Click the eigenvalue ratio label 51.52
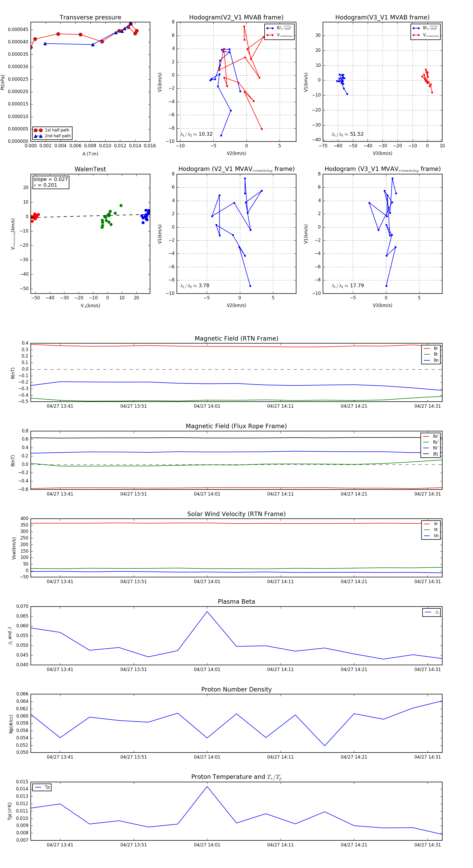 (x=347, y=134)
